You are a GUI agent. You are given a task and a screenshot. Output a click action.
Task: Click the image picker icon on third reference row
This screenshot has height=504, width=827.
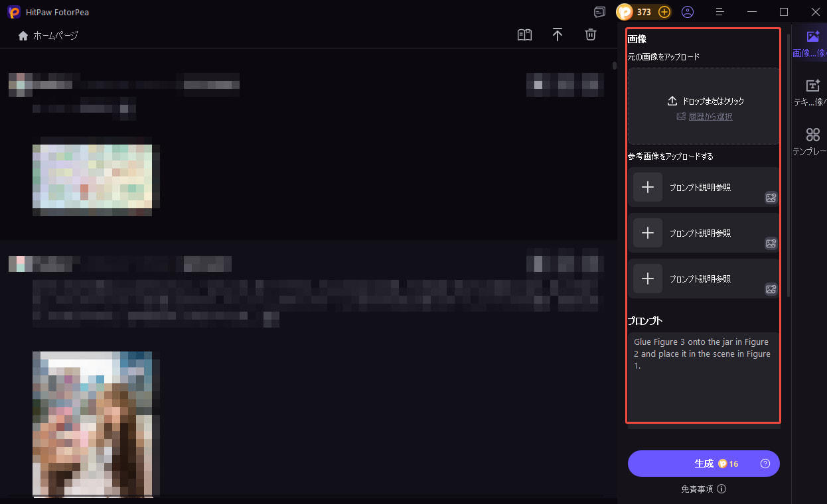[771, 289]
